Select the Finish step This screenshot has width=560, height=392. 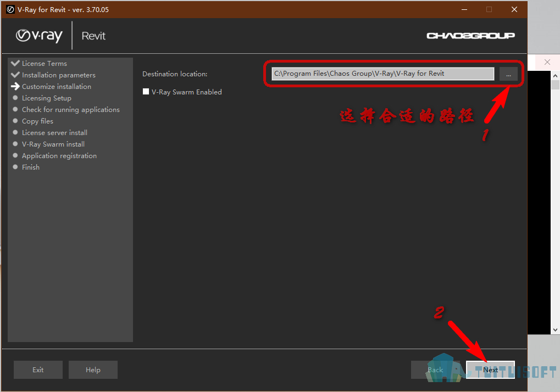[x=31, y=167]
